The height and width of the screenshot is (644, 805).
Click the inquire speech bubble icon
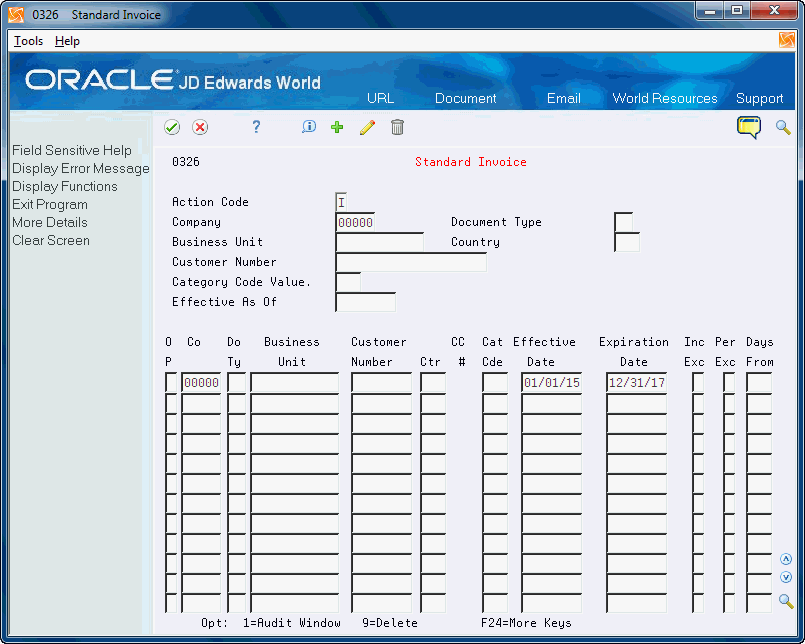pyautogui.click(x=309, y=126)
